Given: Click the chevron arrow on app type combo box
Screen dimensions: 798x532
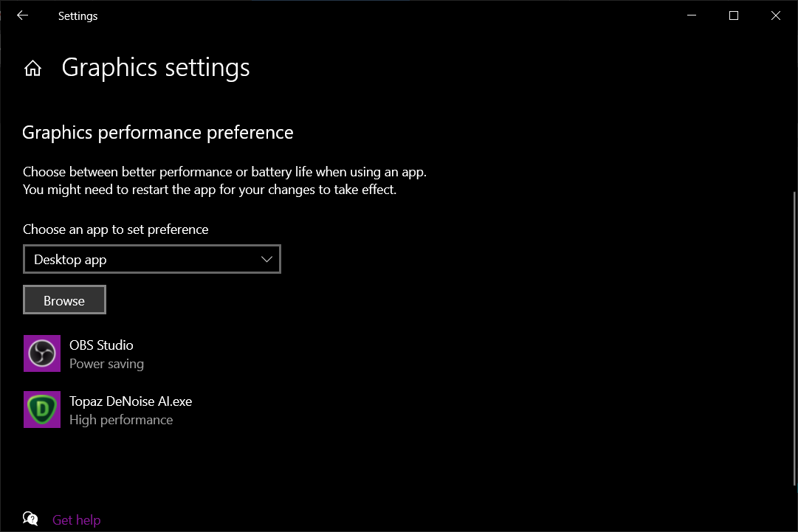Looking at the screenshot, I should (x=267, y=260).
